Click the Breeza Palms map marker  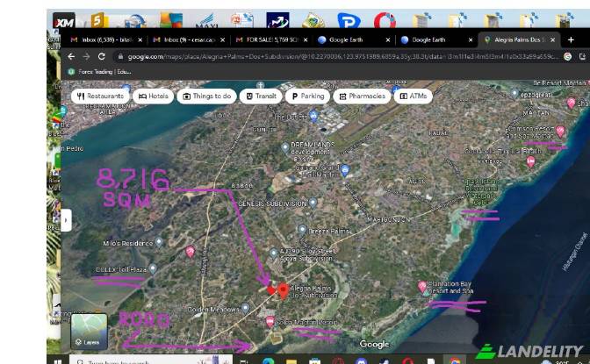(301, 230)
